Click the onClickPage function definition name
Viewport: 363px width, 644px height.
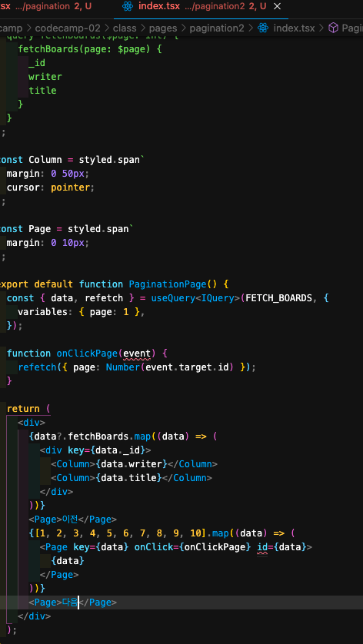(87, 354)
